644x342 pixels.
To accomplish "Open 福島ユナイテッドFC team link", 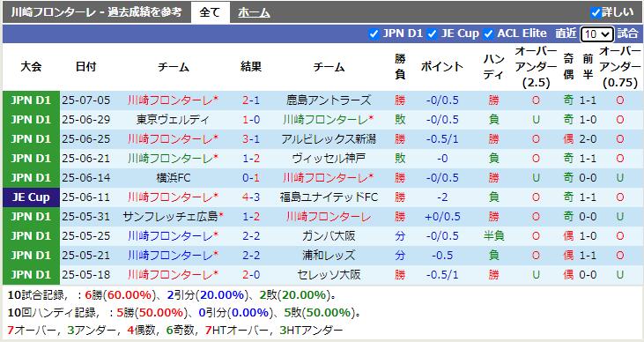I will click(x=329, y=197).
